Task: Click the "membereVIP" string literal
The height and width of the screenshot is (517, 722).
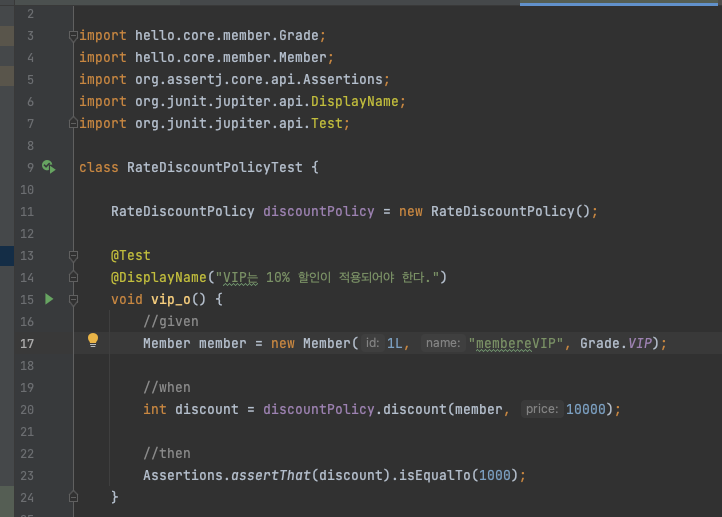Action: click(516, 343)
